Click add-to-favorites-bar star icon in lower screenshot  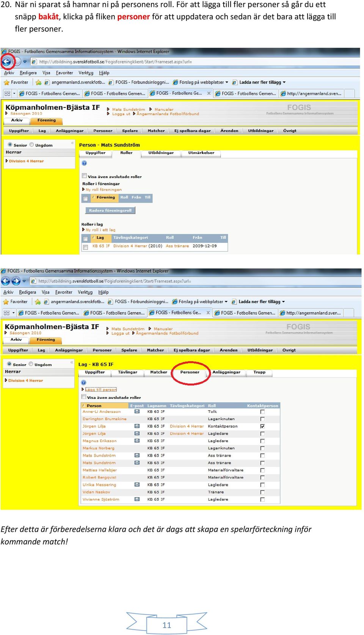[x=38, y=302]
